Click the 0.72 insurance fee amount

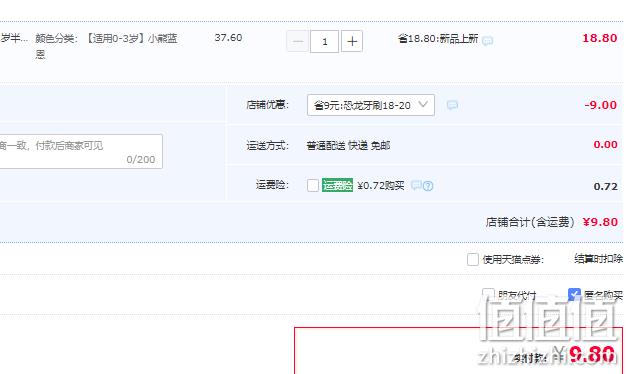[x=605, y=186]
